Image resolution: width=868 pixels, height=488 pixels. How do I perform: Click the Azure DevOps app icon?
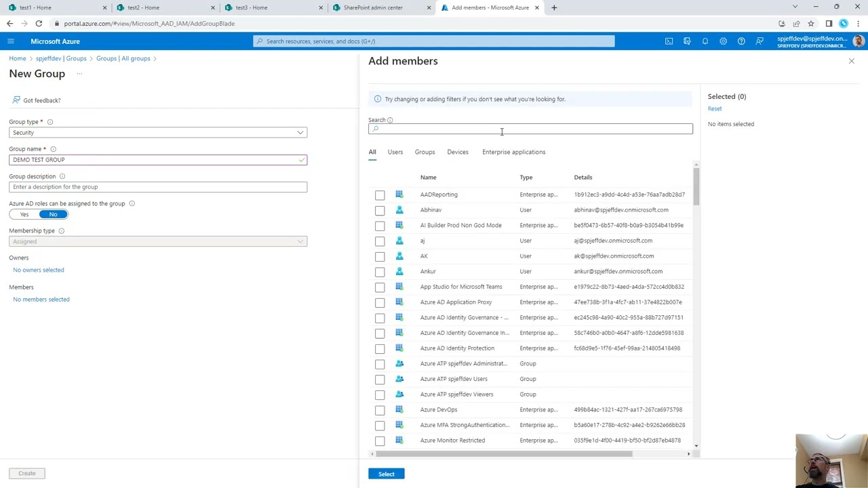399,409
